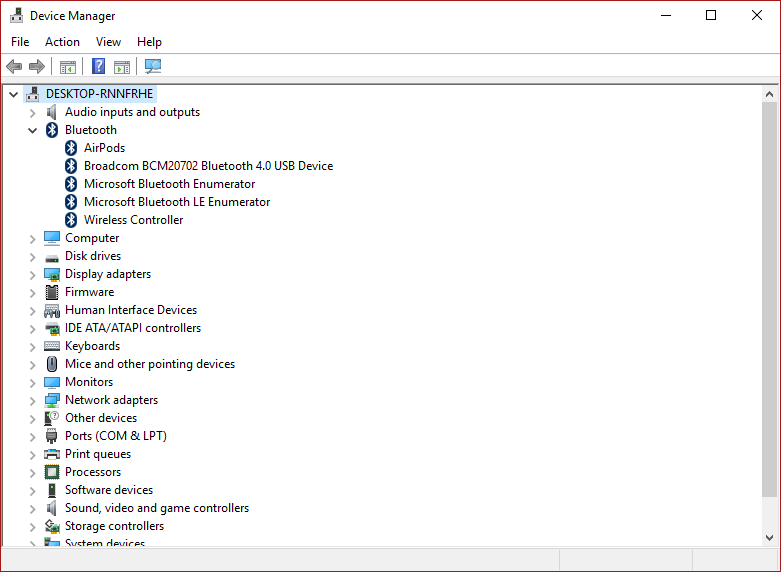Open the View menu
This screenshot has width=781, height=572.
(x=108, y=42)
